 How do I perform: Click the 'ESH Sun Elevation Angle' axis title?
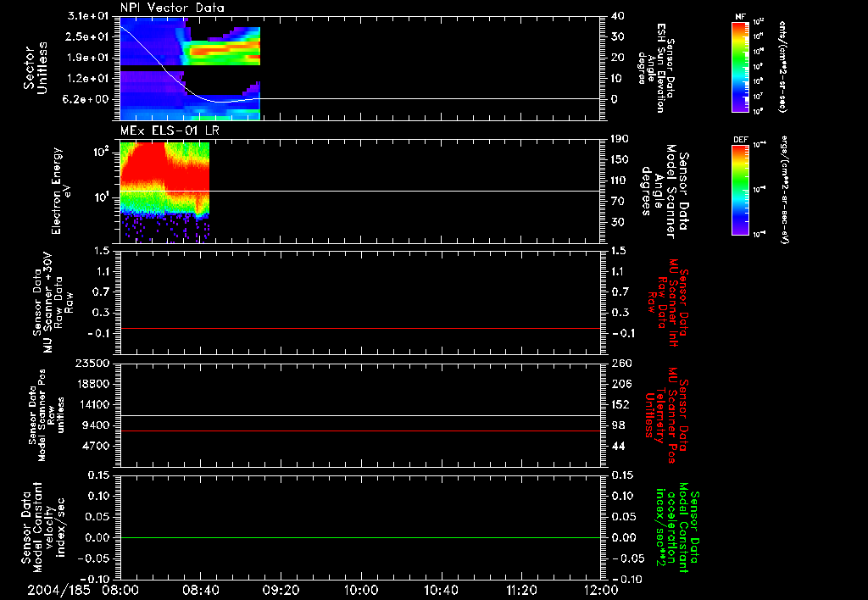tap(657, 68)
